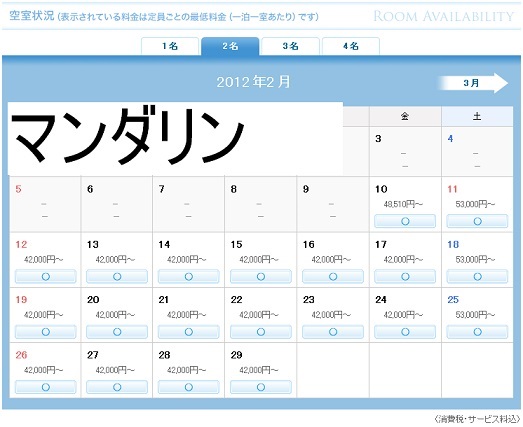Book February 12 availability button
The height and width of the screenshot is (427, 523).
pyautogui.click(x=46, y=277)
